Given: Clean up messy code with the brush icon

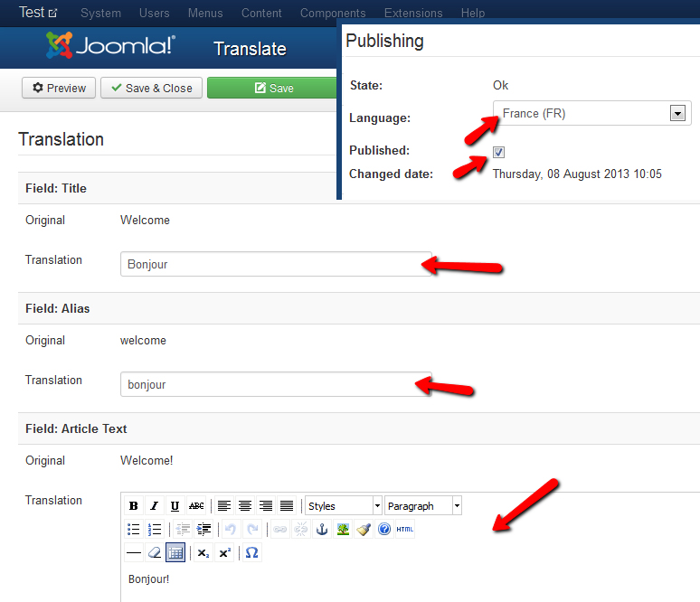Looking at the screenshot, I should tap(364, 530).
